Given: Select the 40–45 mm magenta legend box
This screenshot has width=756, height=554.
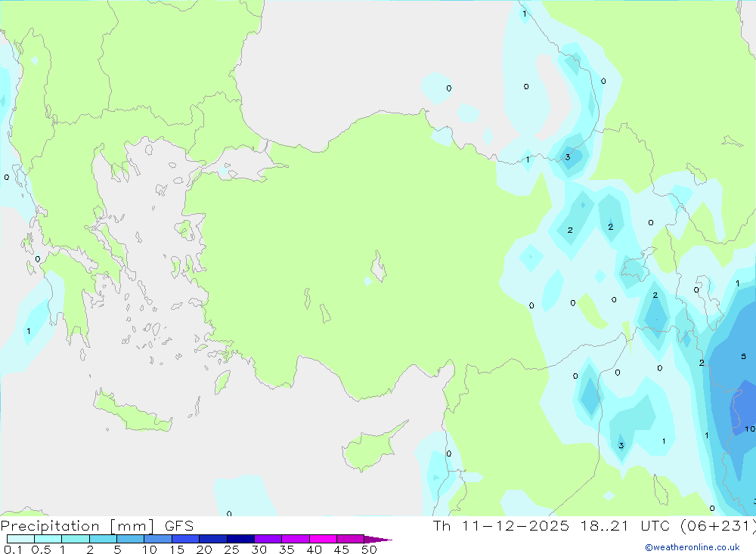Looking at the screenshot, I should click(323, 539).
